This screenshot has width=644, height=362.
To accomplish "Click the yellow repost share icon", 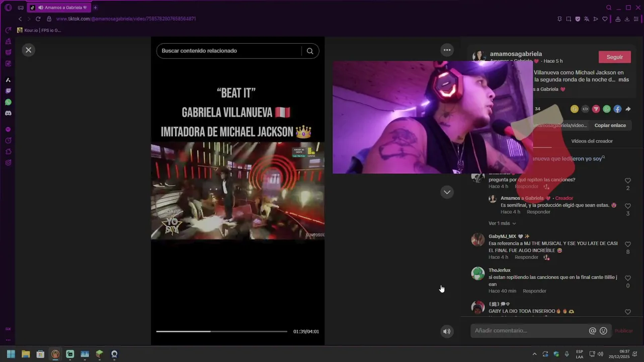I will [x=574, y=109].
